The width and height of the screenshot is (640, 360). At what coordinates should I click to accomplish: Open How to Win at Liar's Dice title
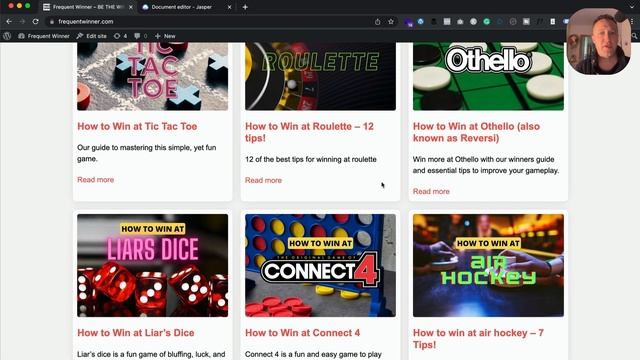tap(136, 333)
